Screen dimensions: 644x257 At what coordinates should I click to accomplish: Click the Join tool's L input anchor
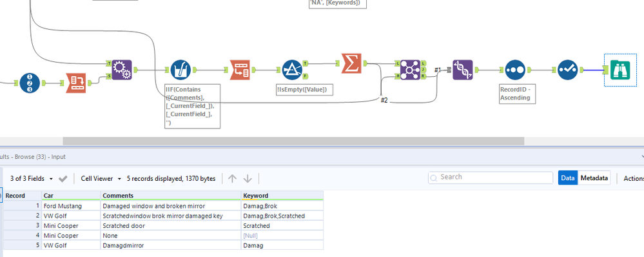(x=397, y=63)
